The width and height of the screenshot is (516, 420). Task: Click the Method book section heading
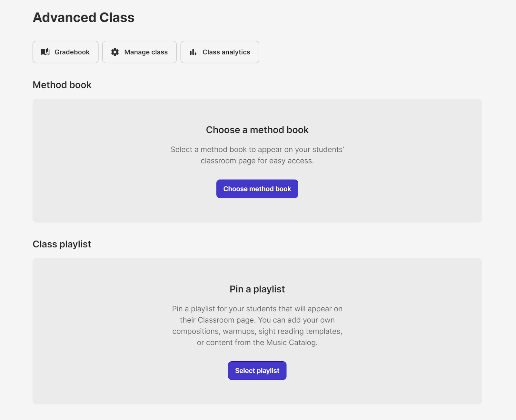point(62,85)
